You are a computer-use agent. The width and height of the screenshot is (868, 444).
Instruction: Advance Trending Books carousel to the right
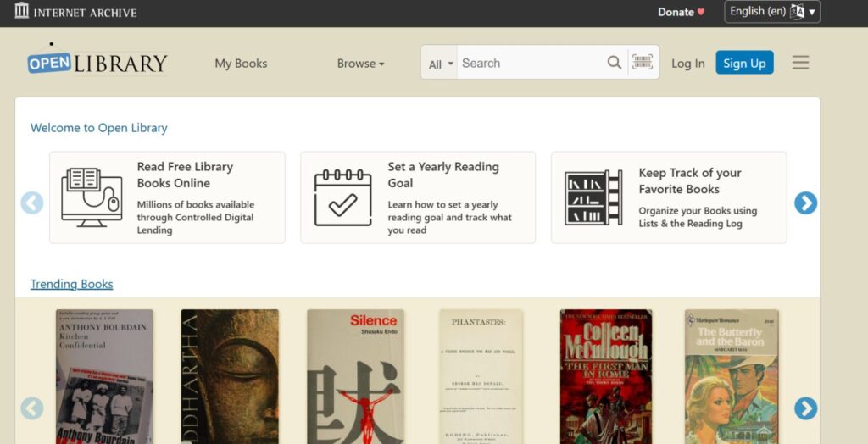[805, 408]
